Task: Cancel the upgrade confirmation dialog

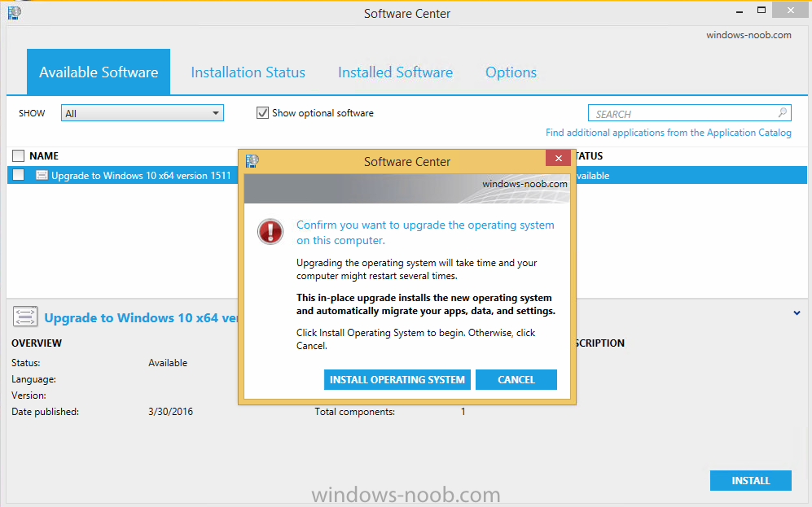Action: pos(516,380)
